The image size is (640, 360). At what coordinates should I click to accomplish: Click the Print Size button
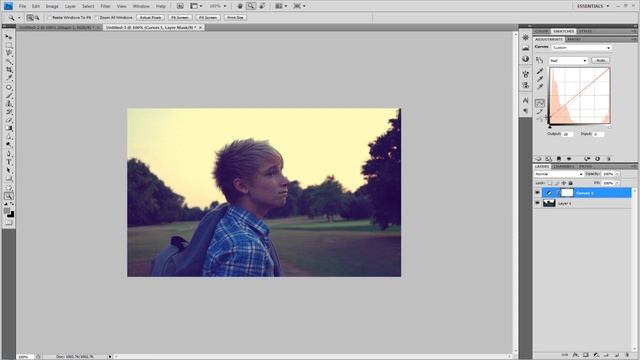[235, 18]
